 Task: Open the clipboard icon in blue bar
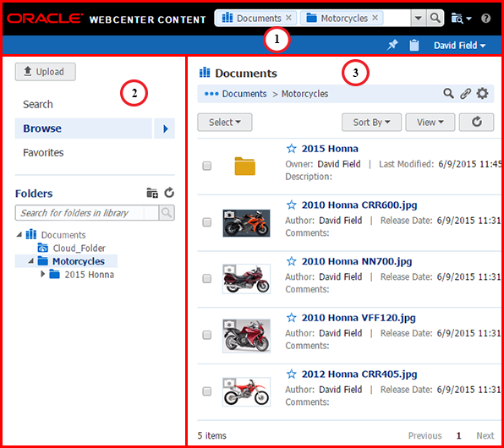pos(414,45)
